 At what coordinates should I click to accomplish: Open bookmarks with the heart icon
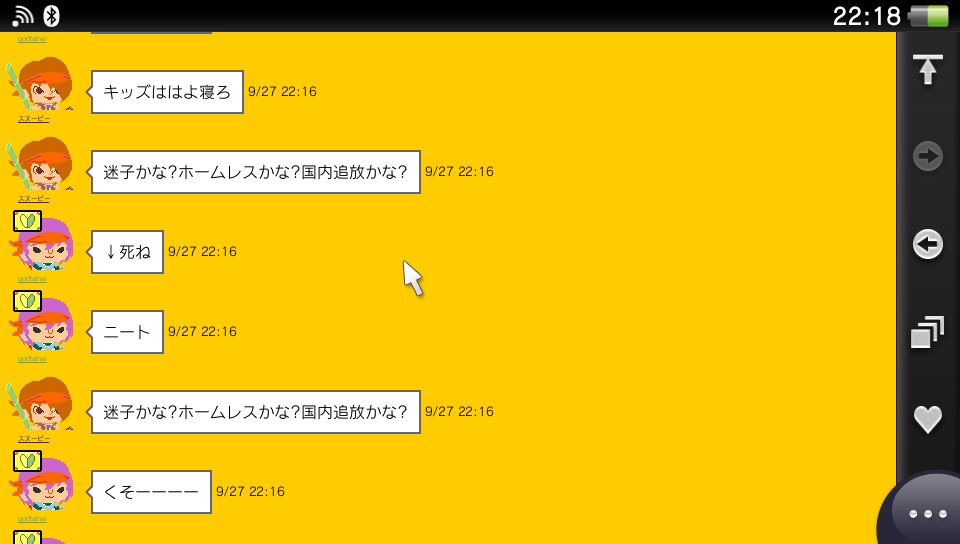pyautogui.click(x=928, y=420)
